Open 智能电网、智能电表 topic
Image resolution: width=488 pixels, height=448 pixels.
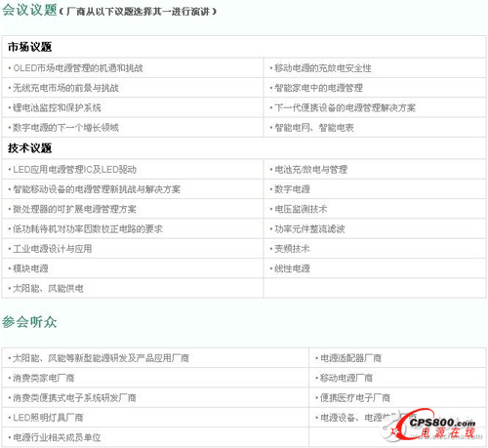[314, 128]
